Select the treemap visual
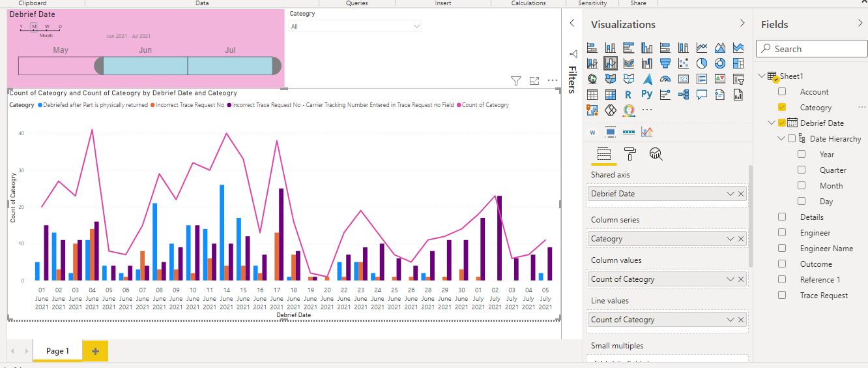Image resolution: width=868 pixels, height=368 pixels. point(738,63)
